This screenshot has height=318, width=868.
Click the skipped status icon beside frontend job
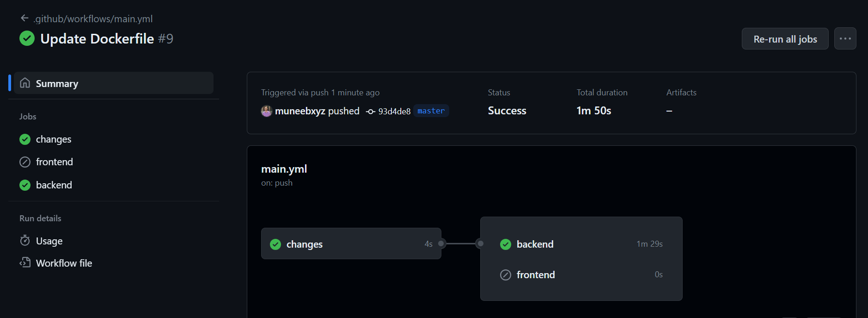click(x=24, y=162)
